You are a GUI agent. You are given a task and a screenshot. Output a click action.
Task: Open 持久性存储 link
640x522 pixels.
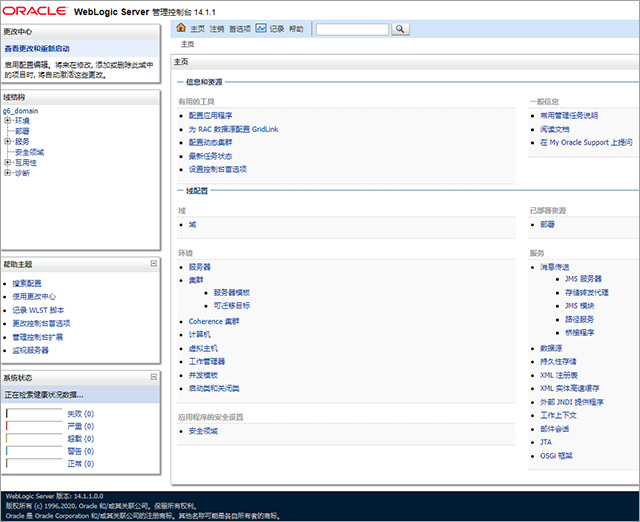(558, 362)
